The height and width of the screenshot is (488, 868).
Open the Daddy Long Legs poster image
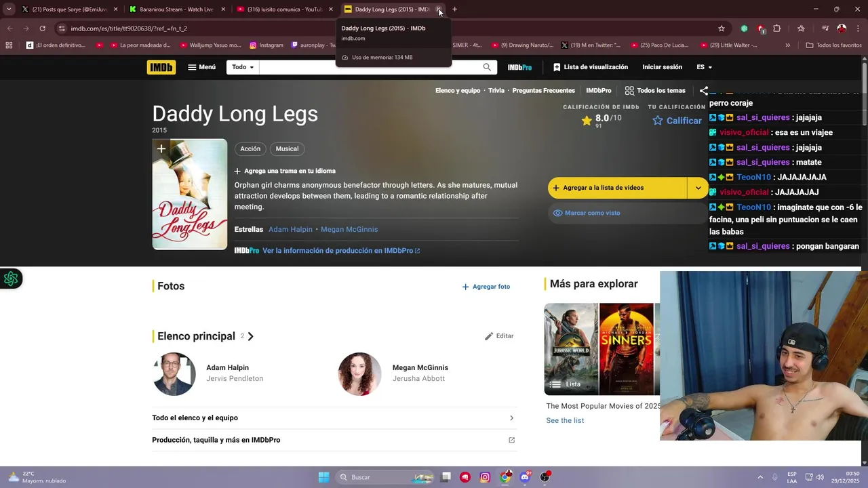190,195
